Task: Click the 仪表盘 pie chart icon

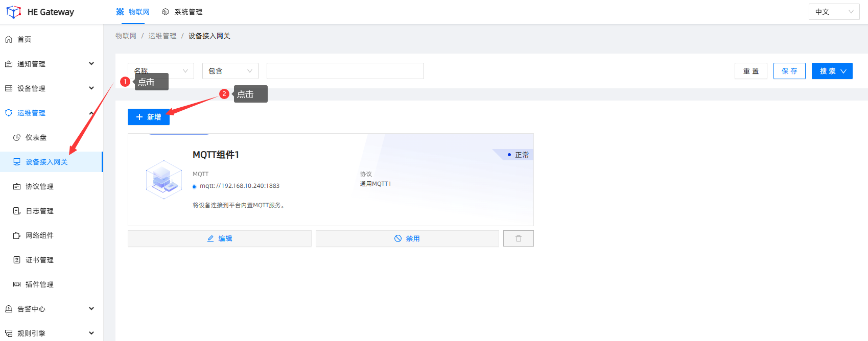Action: 17,137
